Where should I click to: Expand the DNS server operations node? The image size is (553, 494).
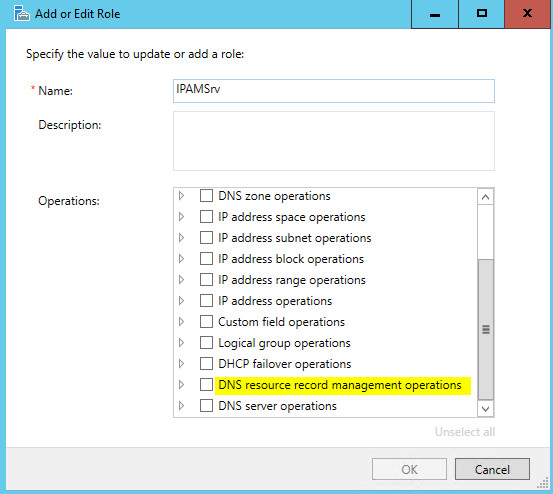pos(181,405)
